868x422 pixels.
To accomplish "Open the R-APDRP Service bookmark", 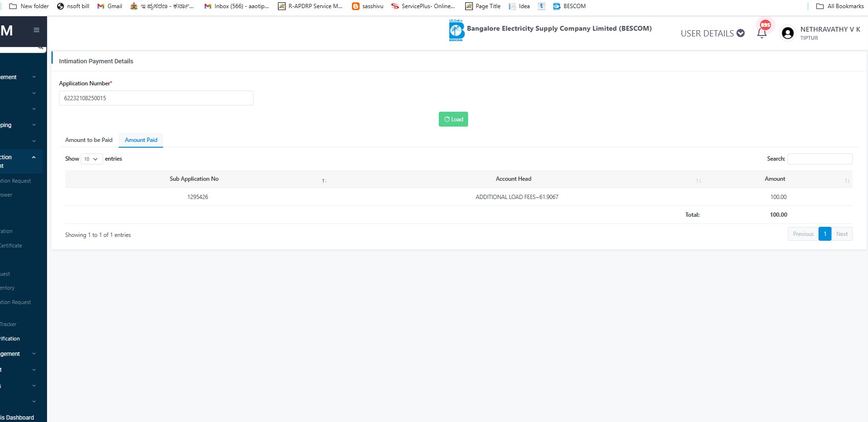I will point(310,6).
